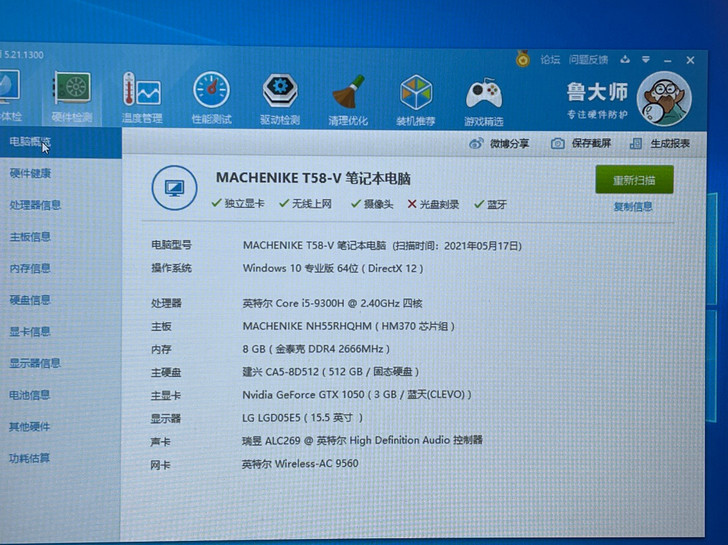This screenshot has height=545, width=728.
Task: Click the 光盘刻录 feature label
Action: [439, 204]
